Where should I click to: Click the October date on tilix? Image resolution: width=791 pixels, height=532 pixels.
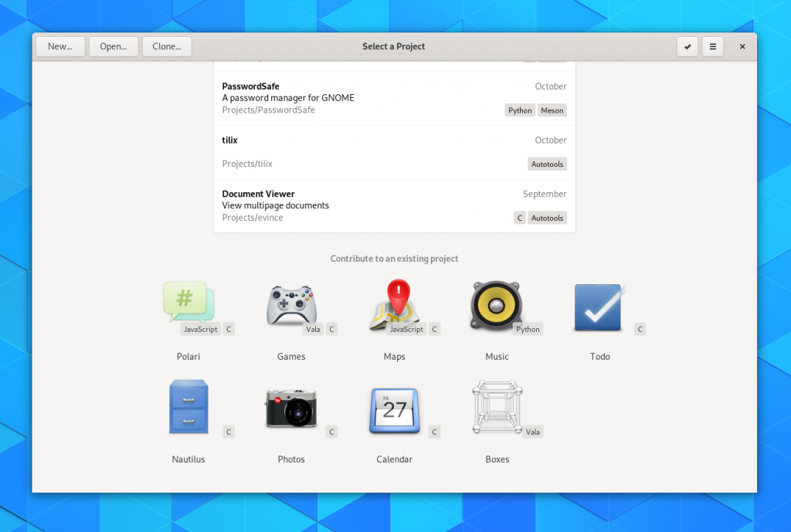click(x=550, y=141)
